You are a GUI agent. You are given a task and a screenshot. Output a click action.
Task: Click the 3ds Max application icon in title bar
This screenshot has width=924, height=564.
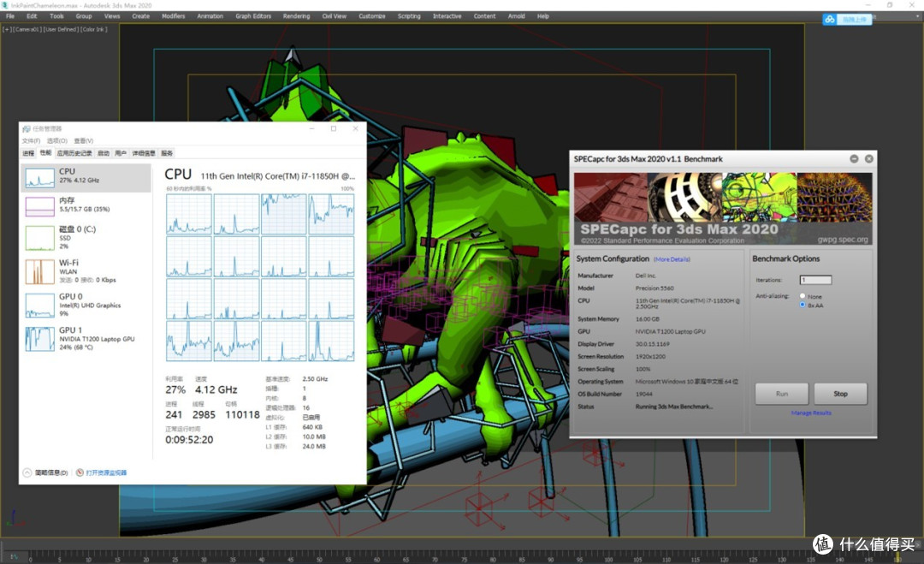[5, 5]
